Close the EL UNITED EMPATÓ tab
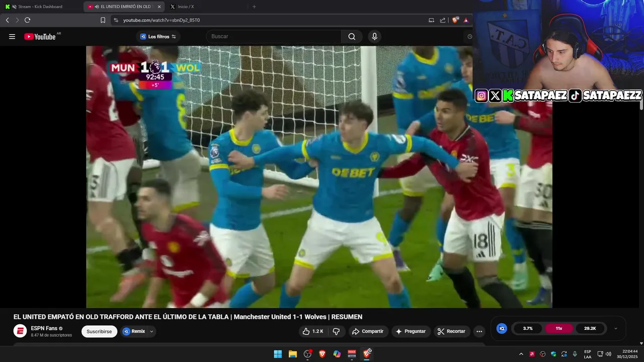 pos(159,7)
